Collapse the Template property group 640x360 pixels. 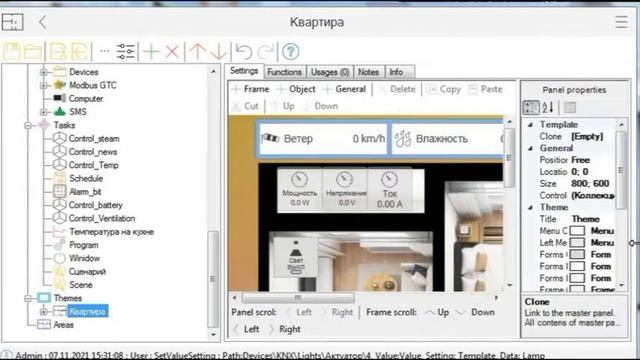(x=530, y=124)
